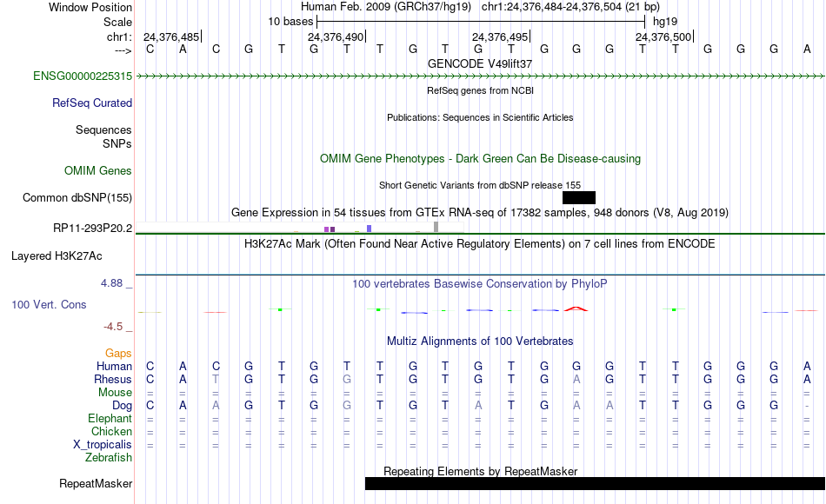
Task: Click the OMIM Gene Phenotypes title
Action: pyautogui.click(x=480, y=158)
